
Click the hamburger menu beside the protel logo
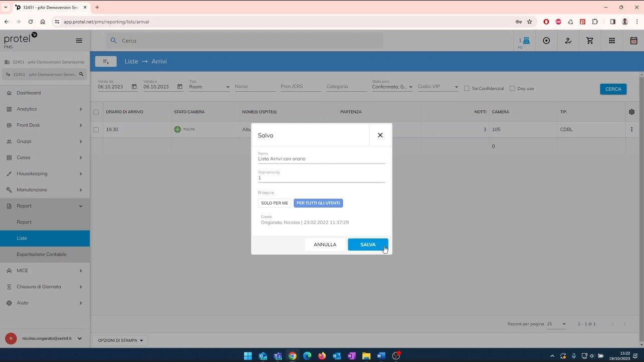pos(79,41)
